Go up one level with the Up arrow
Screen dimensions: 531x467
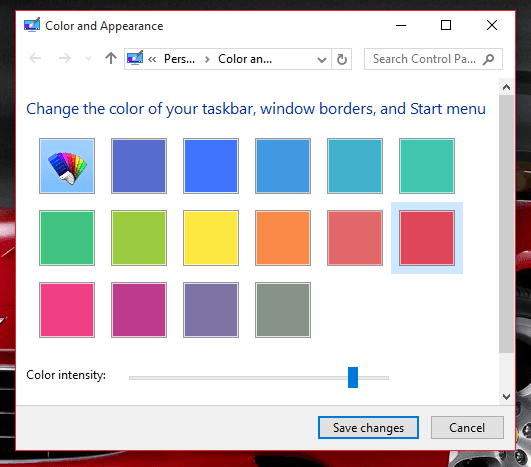click(111, 59)
